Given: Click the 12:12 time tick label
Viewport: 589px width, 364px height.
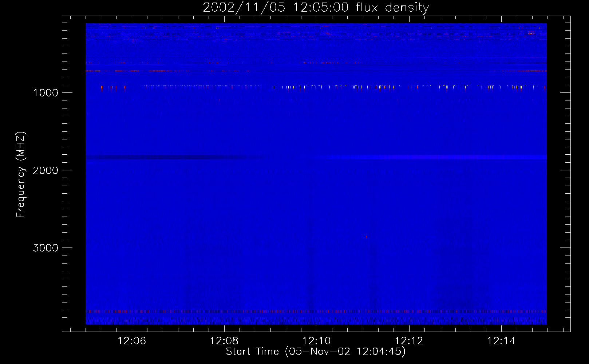Looking at the screenshot, I should coord(409,341).
